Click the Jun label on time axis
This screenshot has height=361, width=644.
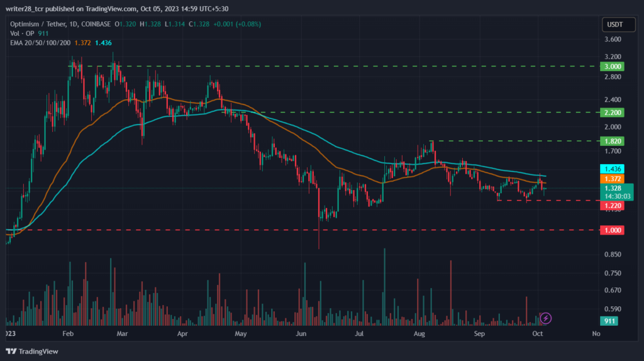coord(301,333)
